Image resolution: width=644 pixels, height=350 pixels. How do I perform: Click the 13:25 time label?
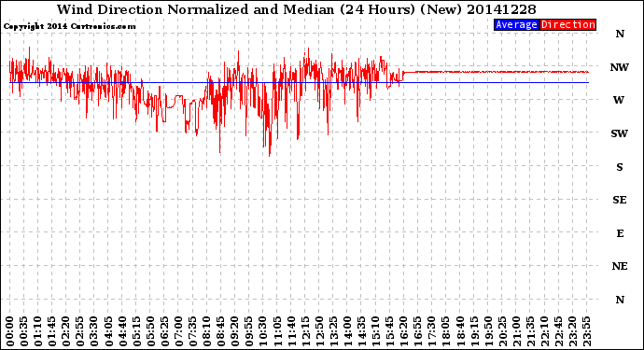(333, 331)
